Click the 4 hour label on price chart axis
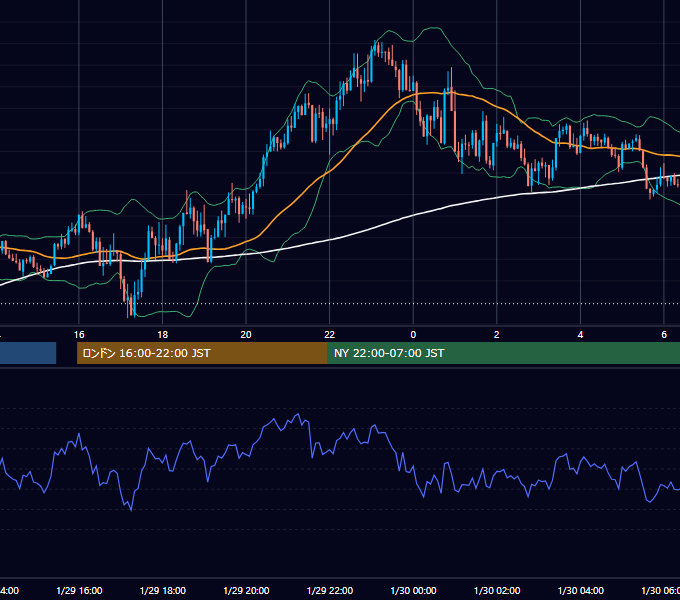Viewport: 680px width, 600px height. tap(580, 335)
